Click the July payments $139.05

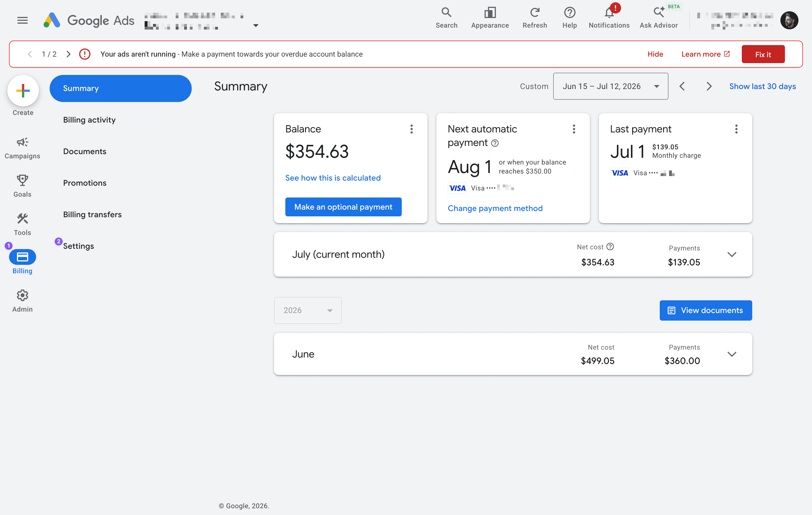tap(683, 262)
